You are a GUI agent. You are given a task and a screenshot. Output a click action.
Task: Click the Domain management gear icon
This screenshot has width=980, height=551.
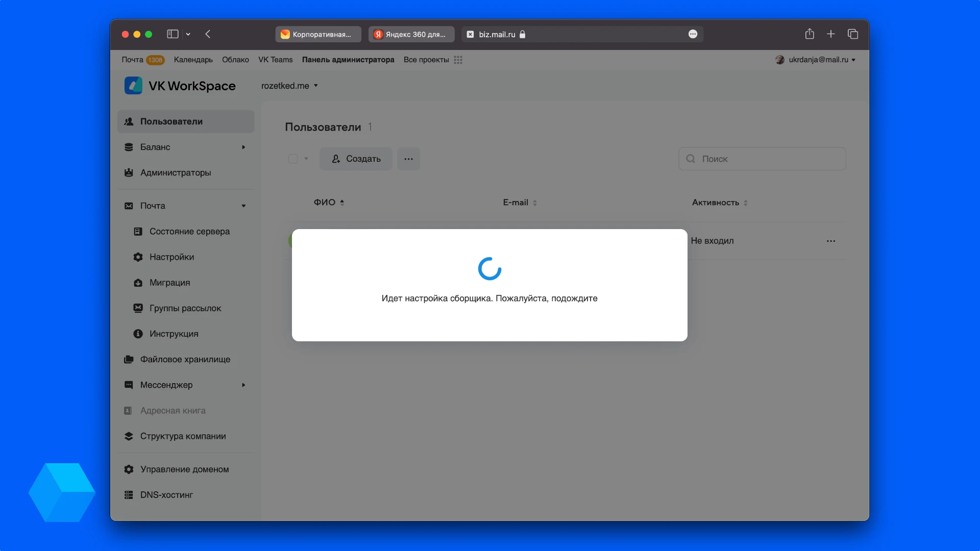pos(129,469)
